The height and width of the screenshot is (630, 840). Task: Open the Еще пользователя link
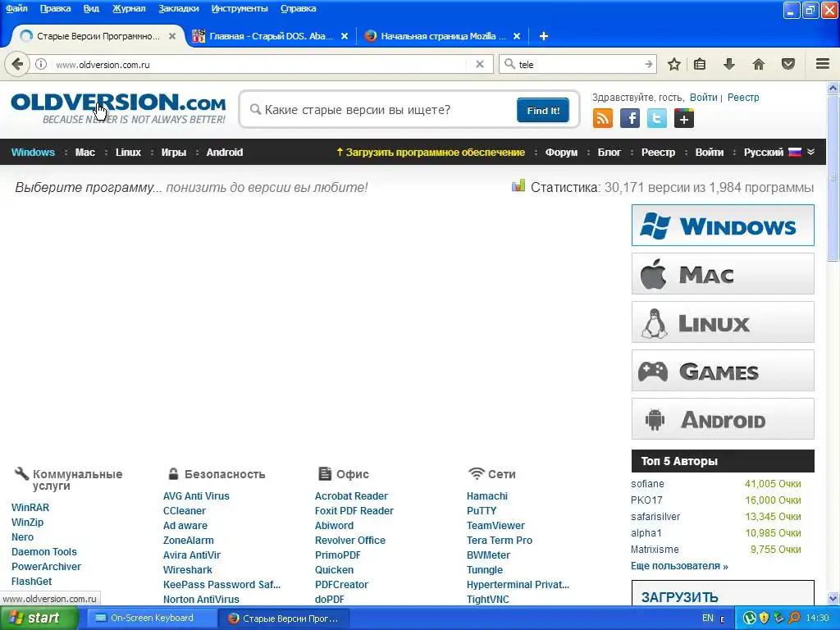click(679, 566)
